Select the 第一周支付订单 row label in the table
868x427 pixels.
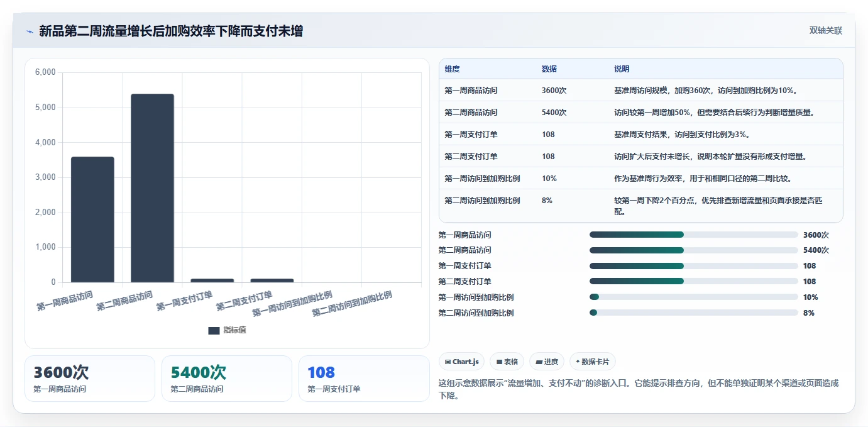(471, 135)
